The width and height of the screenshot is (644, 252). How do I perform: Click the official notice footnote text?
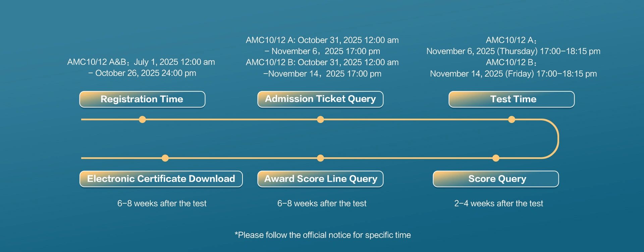coord(323,235)
